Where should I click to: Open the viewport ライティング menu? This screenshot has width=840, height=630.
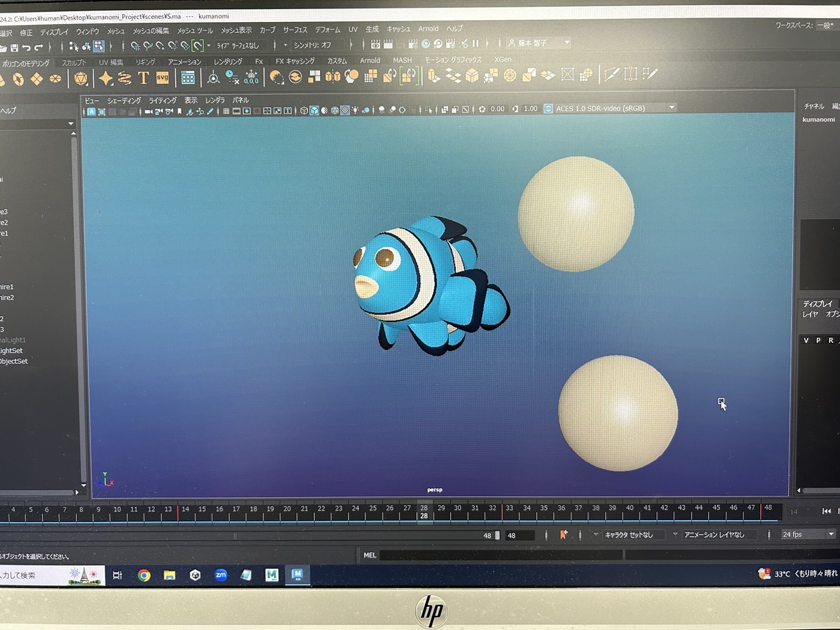point(163,101)
